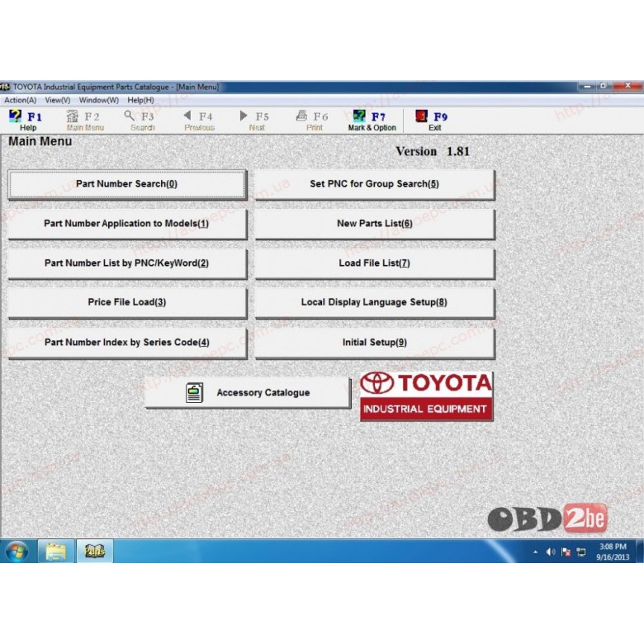Click the F2 Main Menu toolbar icon
Image resolution: width=644 pixels, height=644 pixels.
click(x=73, y=116)
